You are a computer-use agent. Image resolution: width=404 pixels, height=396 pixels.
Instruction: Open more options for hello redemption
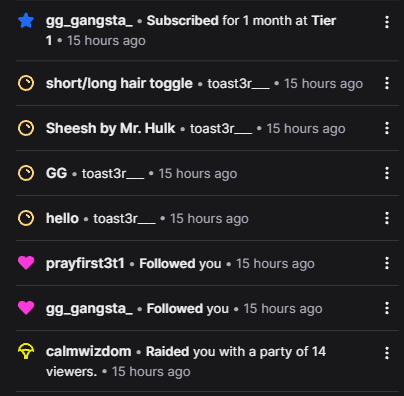click(387, 218)
